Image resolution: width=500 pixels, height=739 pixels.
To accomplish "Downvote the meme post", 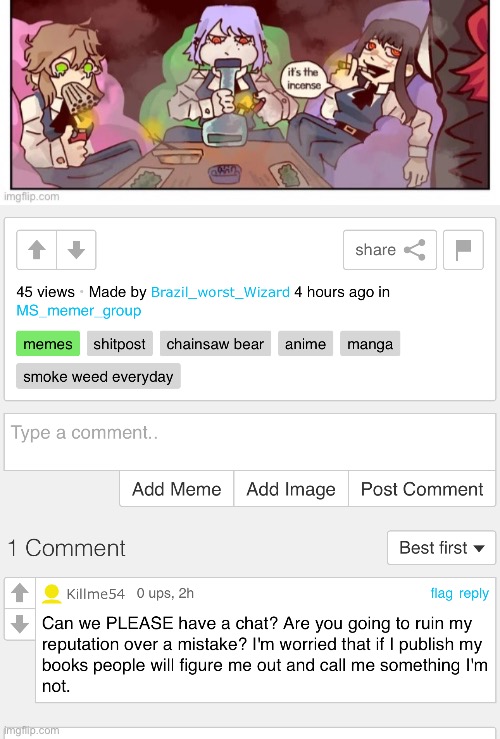I will (76, 250).
